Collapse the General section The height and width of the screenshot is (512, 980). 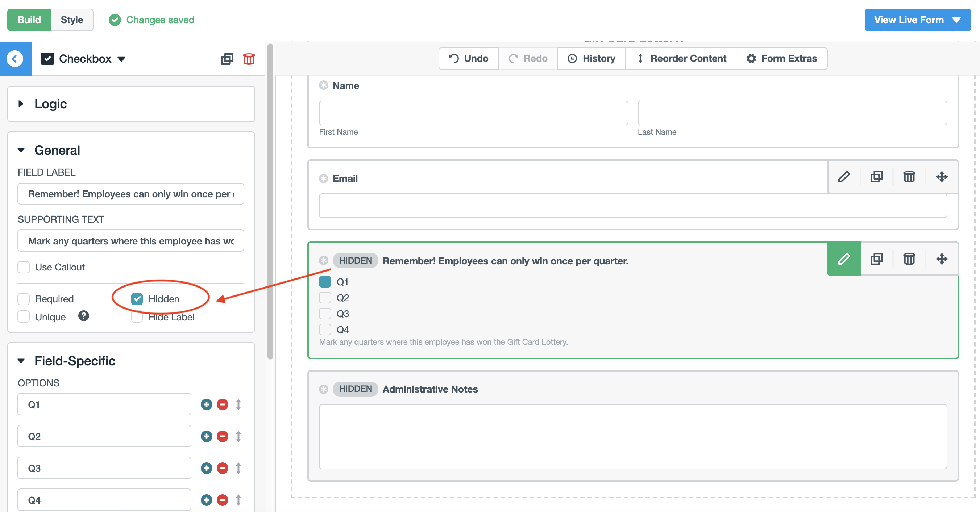[x=21, y=150]
